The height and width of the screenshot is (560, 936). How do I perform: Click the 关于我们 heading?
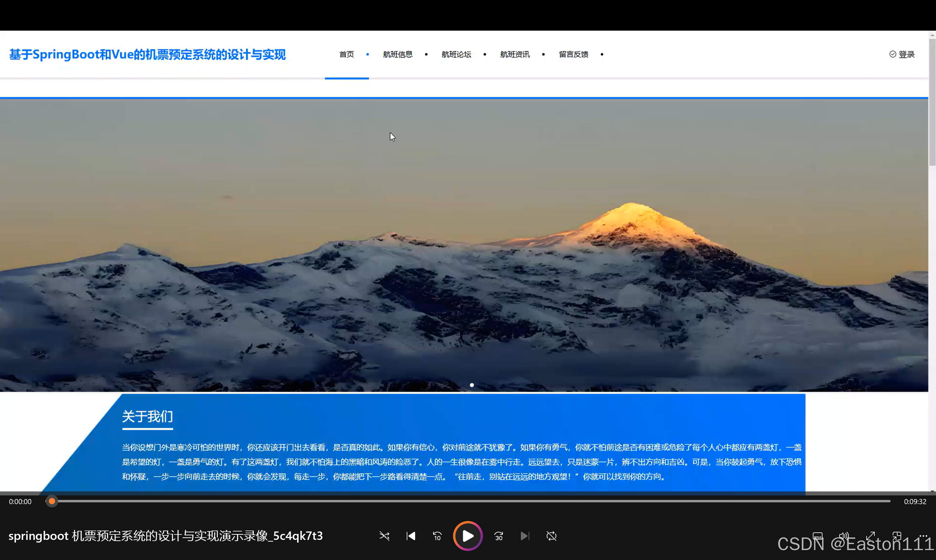coord(147,416)
